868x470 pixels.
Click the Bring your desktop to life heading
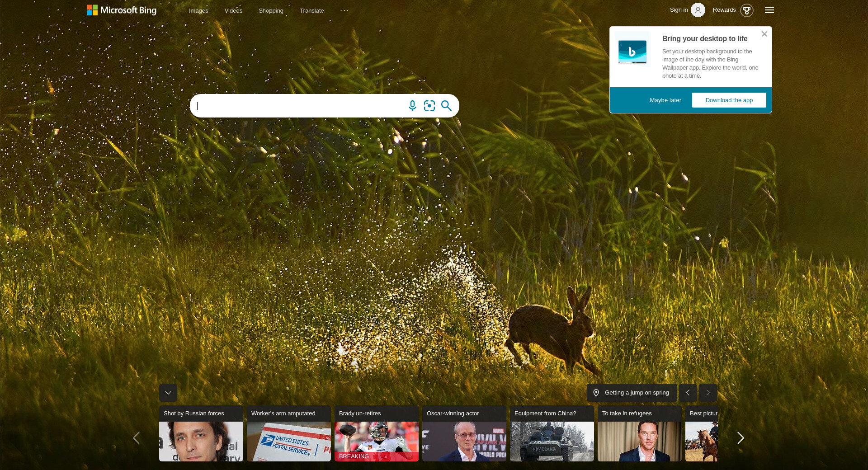point(705,39)
